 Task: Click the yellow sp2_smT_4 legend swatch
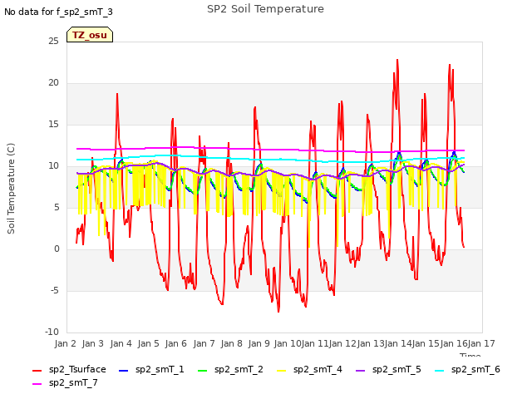pyautogui.click(x=281, y=371)
